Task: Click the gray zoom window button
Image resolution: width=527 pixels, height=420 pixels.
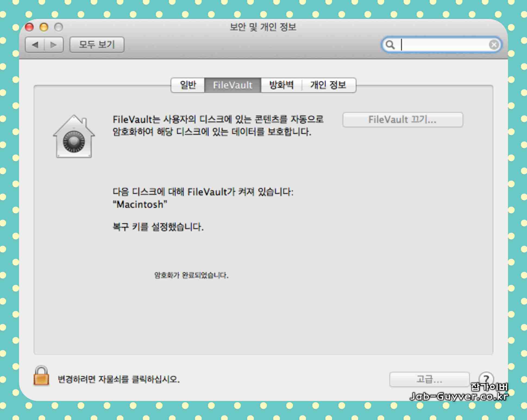Action: click(x=58, y=27)
